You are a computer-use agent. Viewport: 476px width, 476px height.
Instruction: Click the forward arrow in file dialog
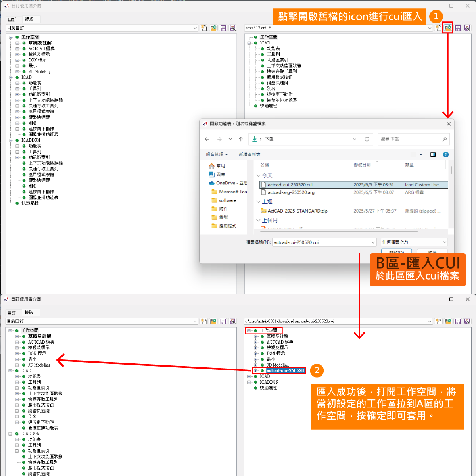(219, 139)
